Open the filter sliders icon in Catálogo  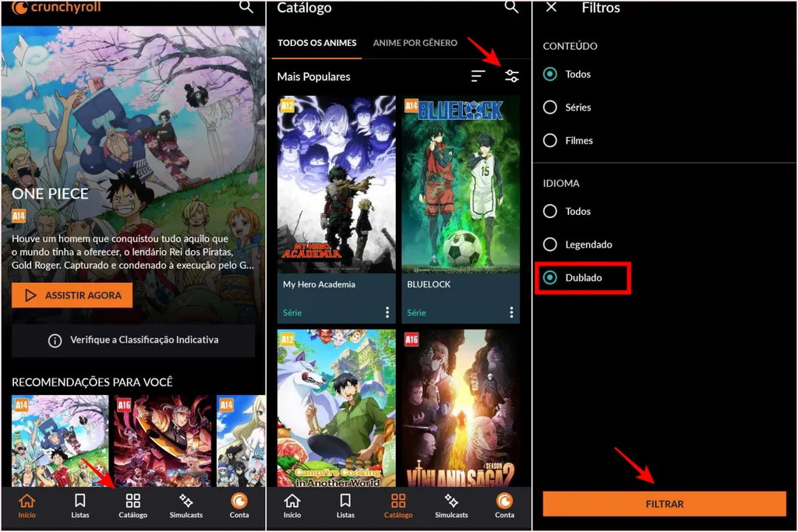coord(511,76)
